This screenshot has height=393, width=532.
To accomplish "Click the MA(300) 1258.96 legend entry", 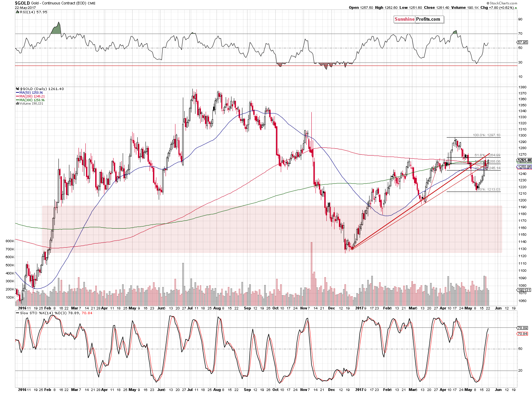I will [x=32, y=100].
